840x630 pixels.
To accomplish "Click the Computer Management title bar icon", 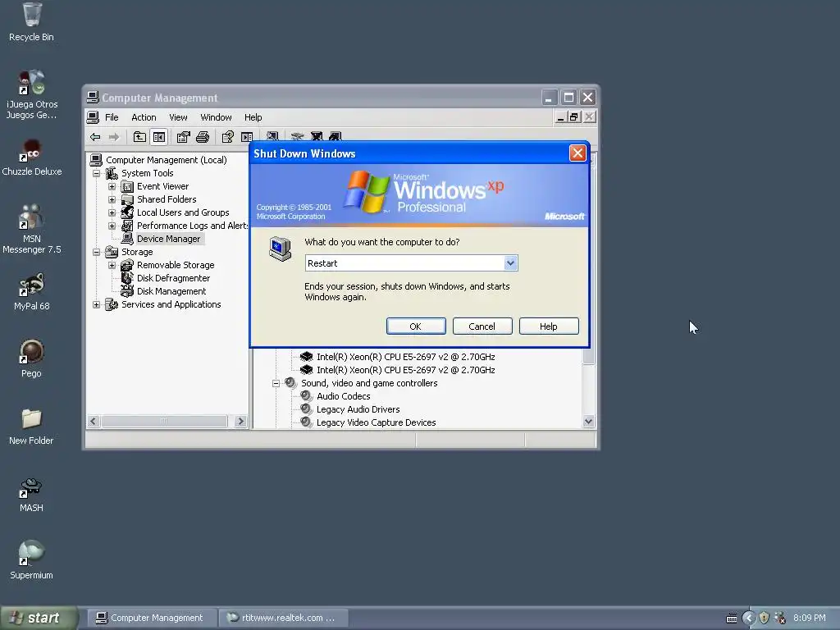I will 93,98.
